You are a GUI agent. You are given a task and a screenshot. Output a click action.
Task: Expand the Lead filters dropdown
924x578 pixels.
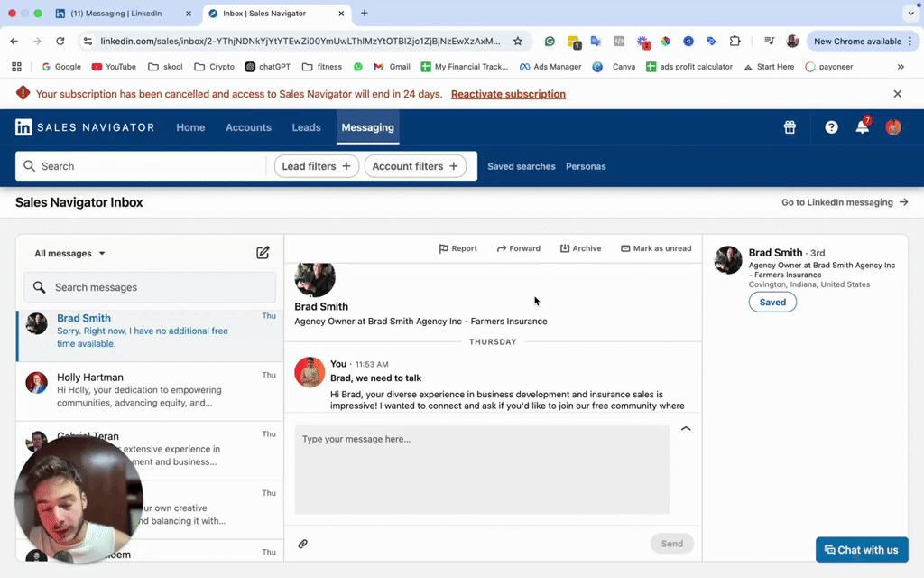pyautogui.click(x=316, y=165)
